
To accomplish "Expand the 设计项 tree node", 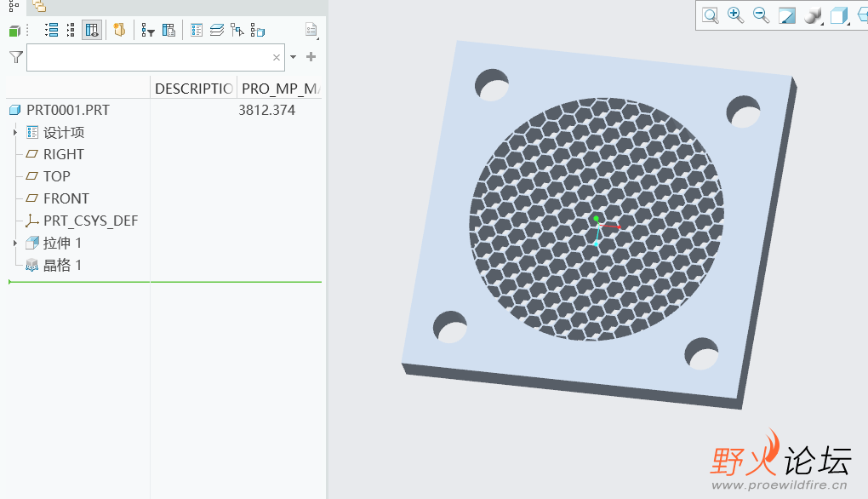I will click(x=15, y=132).
